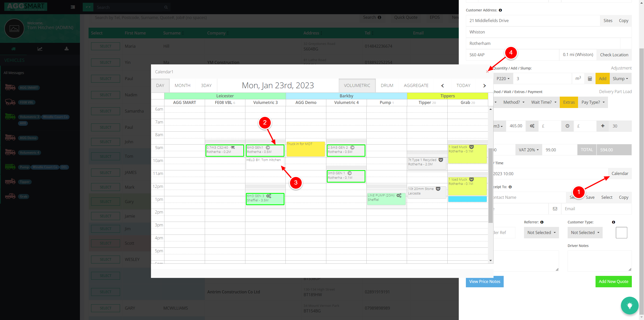Click the lightbulb help button
644x320 pixels.
(630, 306)
